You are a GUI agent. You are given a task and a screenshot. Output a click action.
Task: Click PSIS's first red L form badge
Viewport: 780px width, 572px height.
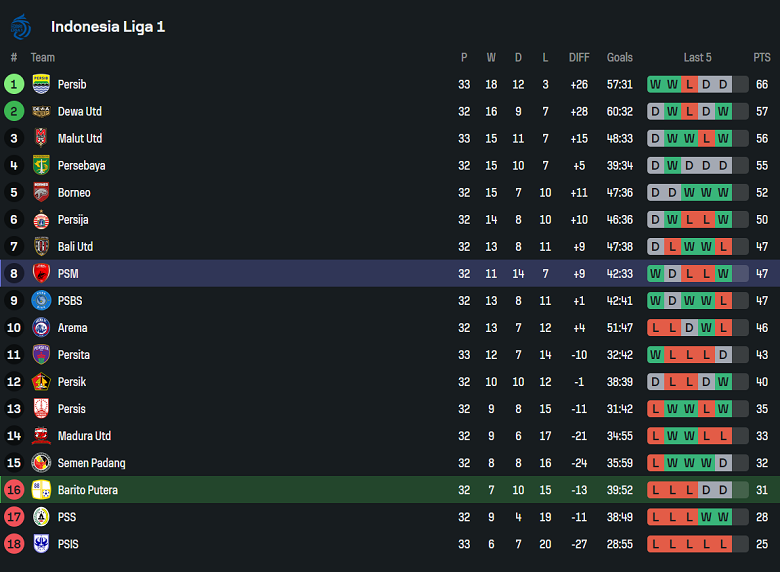655,544
